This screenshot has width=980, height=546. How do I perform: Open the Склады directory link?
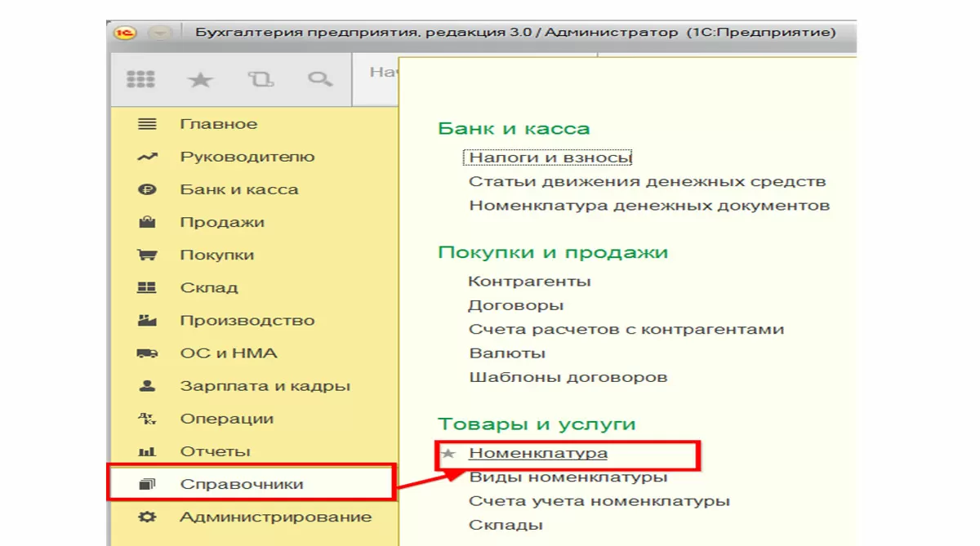pyautogui.click(x=506, y=525)
